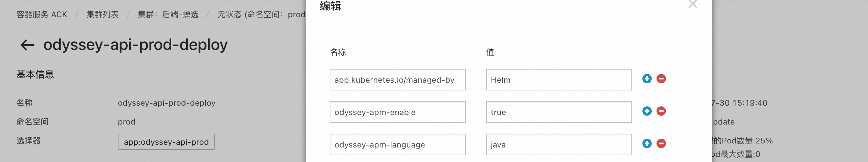Image resolution: width=868 pixels, height=162 pixels.
Task: Delete the odyssey-apm-language label row
Action: (x=661, y=143)
